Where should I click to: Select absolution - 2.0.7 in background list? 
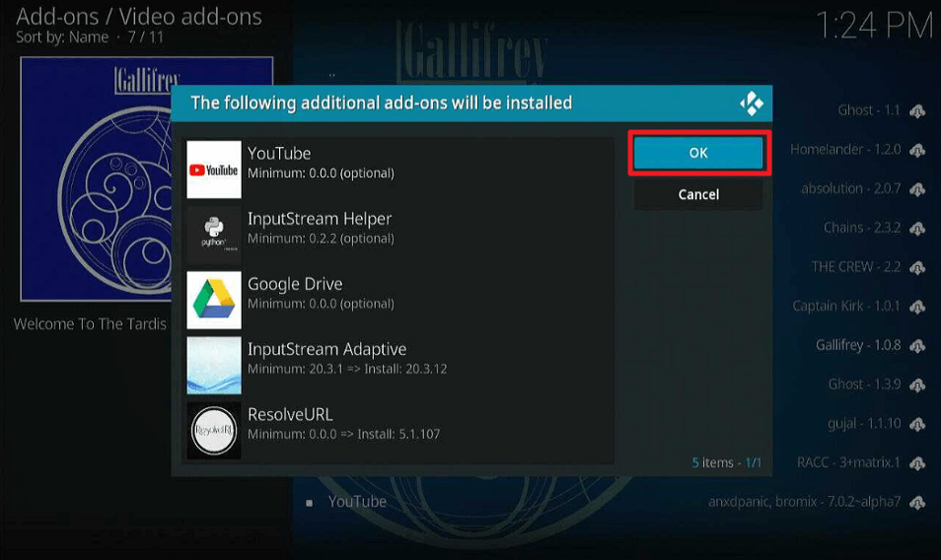[x=851, y=188]
